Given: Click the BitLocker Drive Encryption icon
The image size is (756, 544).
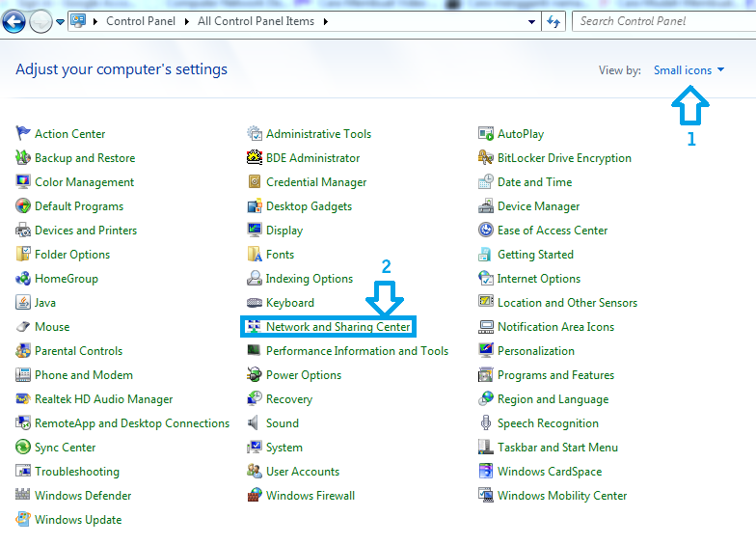Looking at the screenshot, I should click(486, 157).
